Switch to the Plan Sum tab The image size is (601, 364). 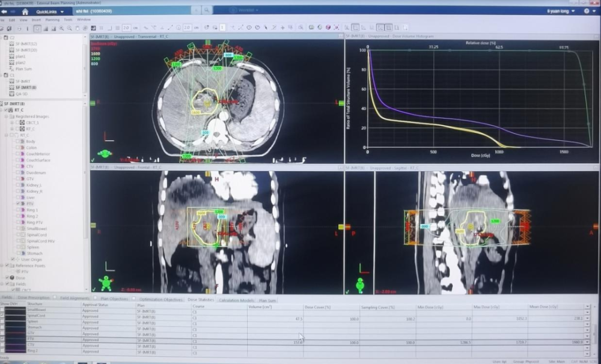pyautogui.click(x=267, y=300)
